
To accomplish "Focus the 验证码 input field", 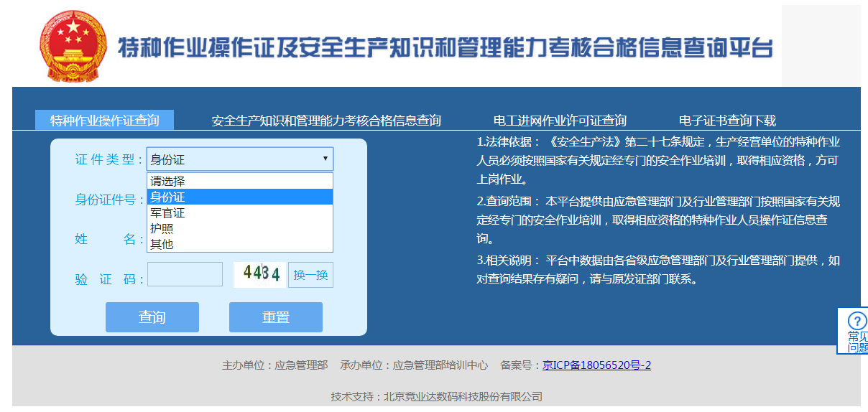I will pos(185,274).
